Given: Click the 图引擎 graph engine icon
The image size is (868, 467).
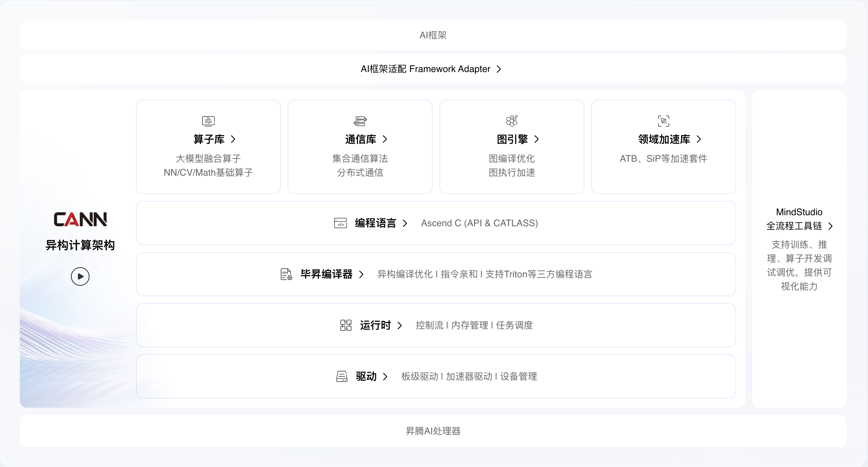Looking at the screenshot, I should (512, 121).
